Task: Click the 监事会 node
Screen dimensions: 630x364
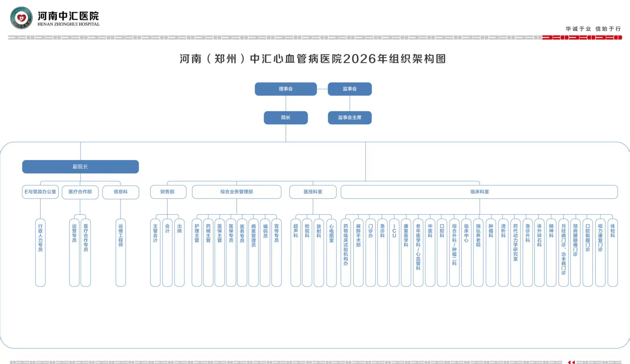Action: click(x=350, y=89)
